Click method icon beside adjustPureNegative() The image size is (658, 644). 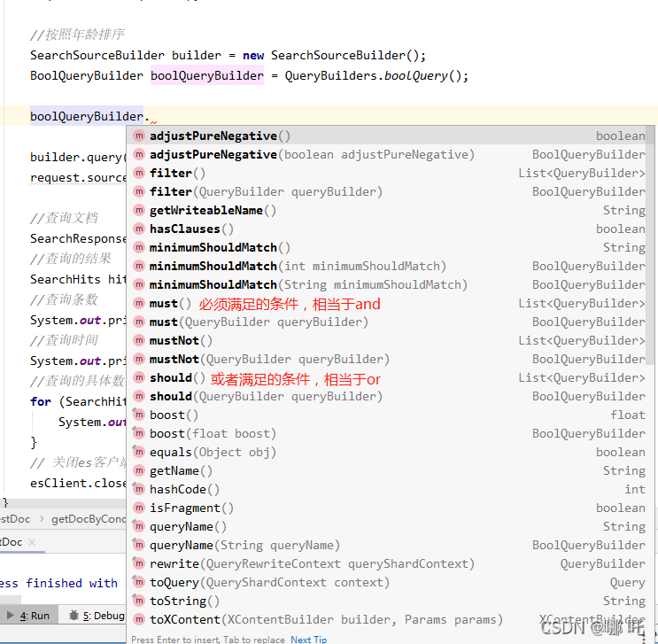(139, 136)
